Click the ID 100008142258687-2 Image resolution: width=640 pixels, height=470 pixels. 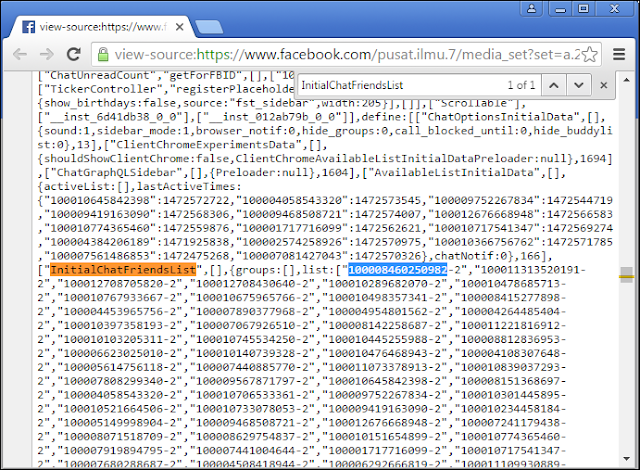[x=384, y=325]
